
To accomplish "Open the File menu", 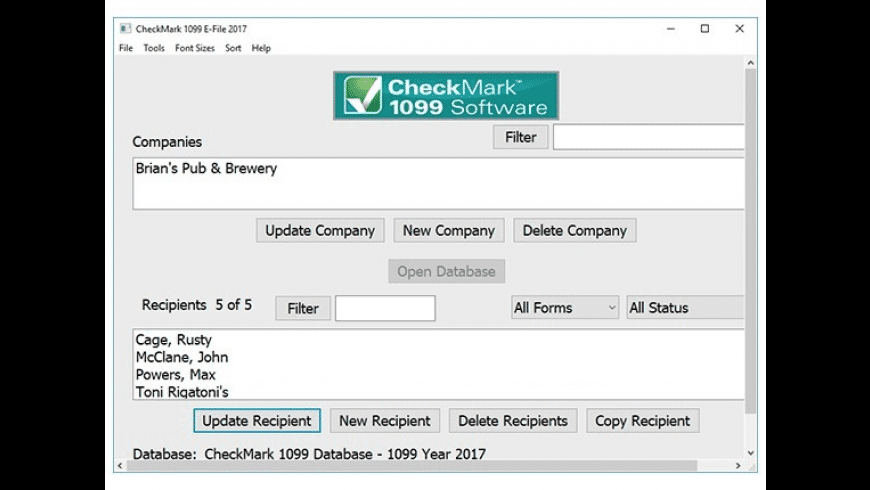I will coord(126,48).
